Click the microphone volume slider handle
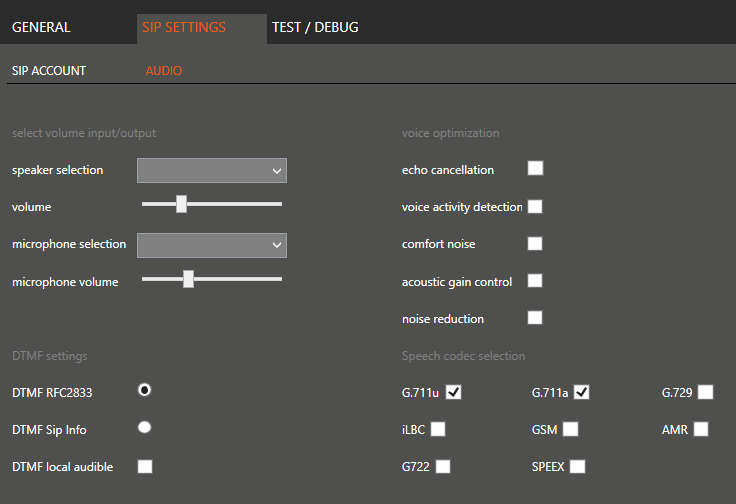The width and height of the screenshot is (736, 504). tap(188, 279)
